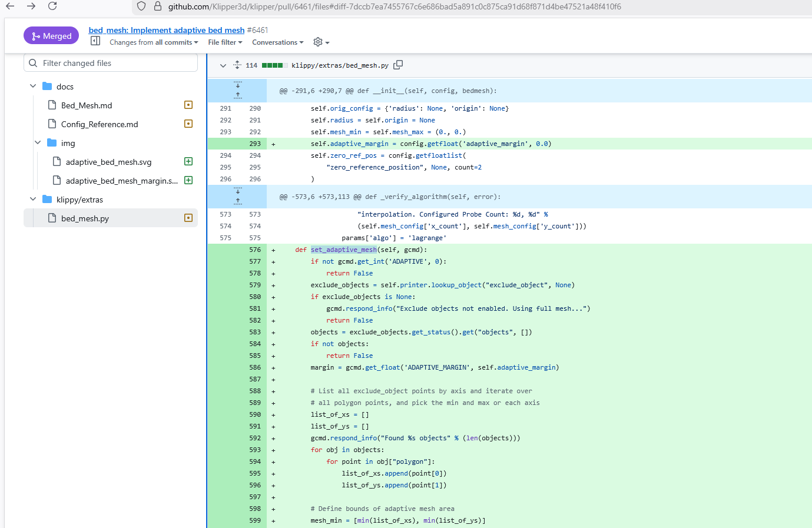Open the pull request title link
Image resolution: width=812 pixels, height=528 pixels.
pyautogui.click(x=166, y=30)
